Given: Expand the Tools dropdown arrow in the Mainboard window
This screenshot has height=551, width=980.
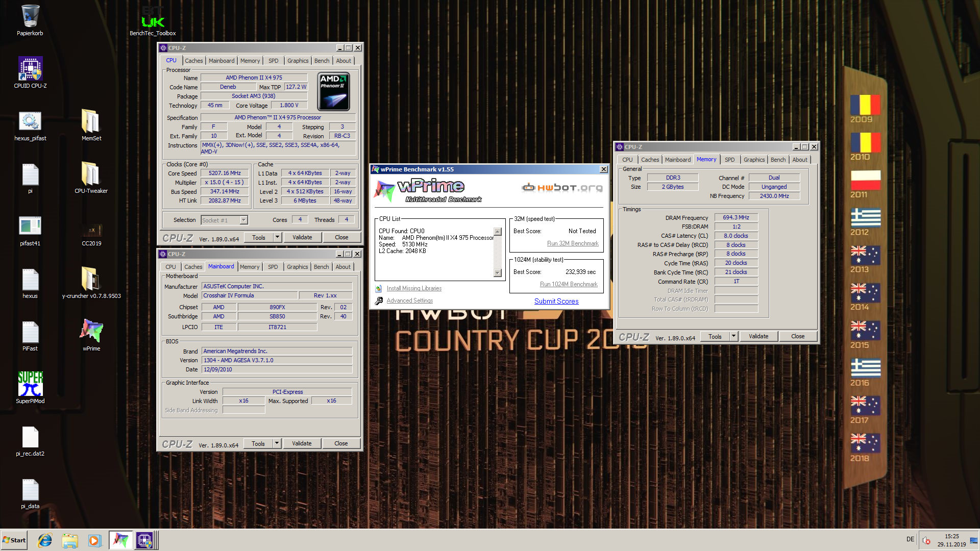Looking at the screenshot, I should click(x=277, y=443).
